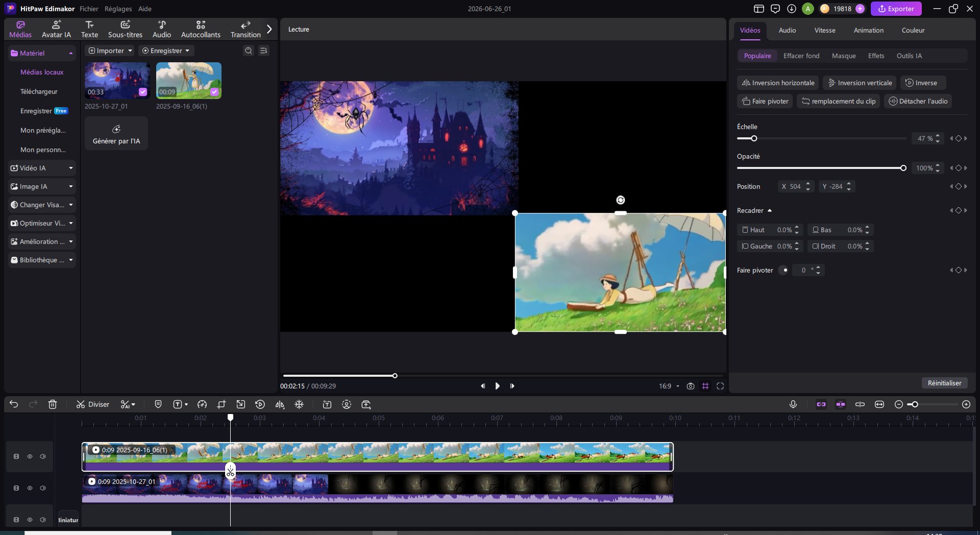This screenshot has width=980, height=535.
Task: Click the Diviser split tool
Action: [93, 404]
